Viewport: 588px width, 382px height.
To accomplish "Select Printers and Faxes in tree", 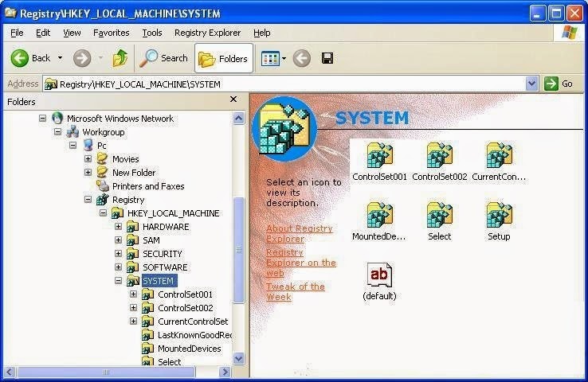I will (148, 186).
